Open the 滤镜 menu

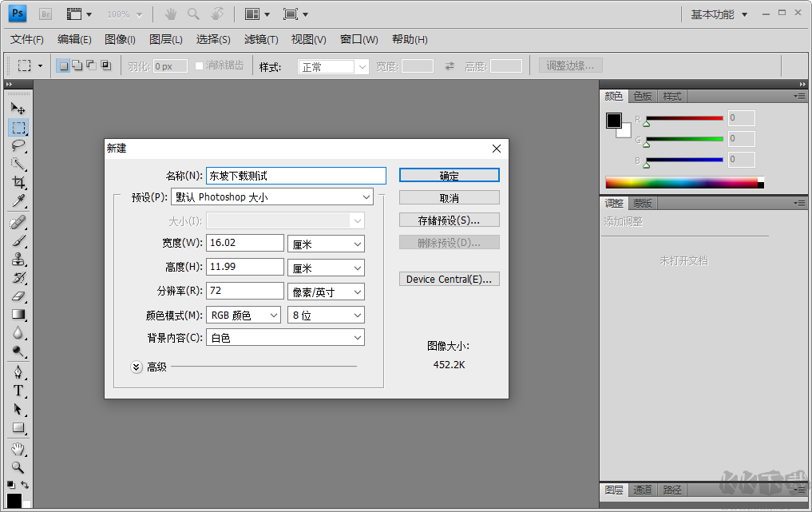(x=260, y=39)
